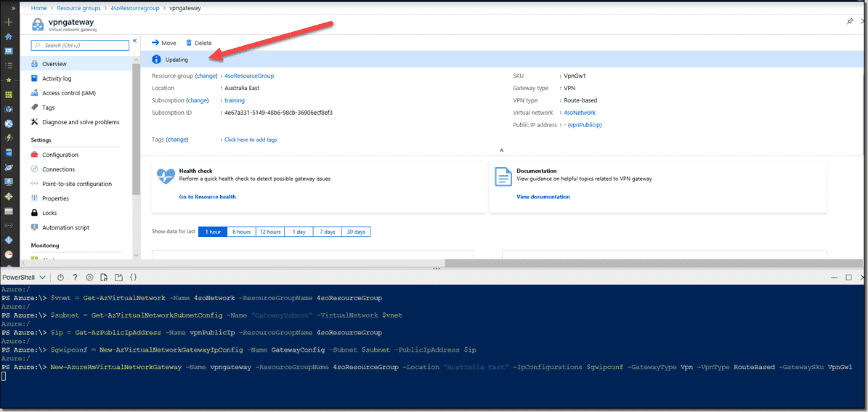Focus the Search (Ctrl+/) menu box
Image resolution: width=868 pixels, height=412 pixels.
pyautogui.click(x=80, y=45)
